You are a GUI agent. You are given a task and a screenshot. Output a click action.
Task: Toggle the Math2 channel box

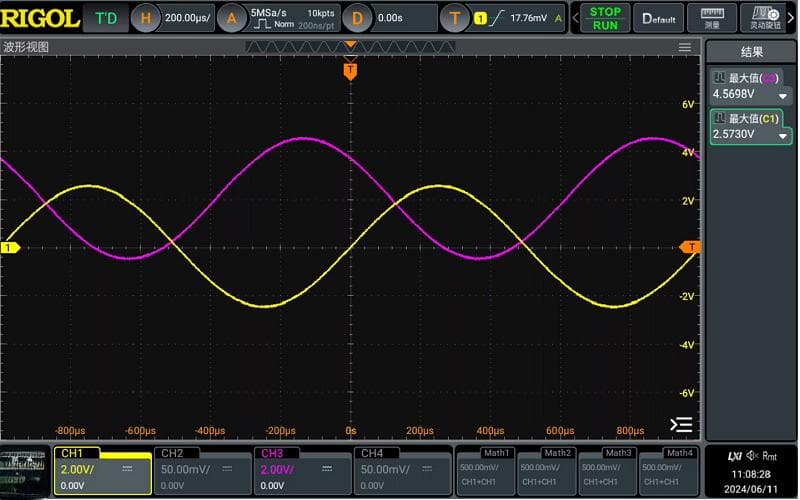click(x=545, y=471)
